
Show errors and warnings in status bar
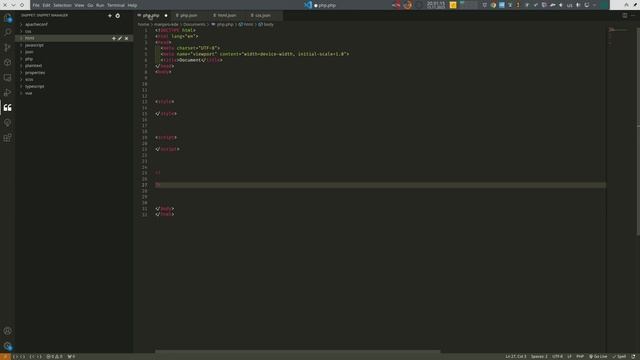tap(54, 357)
